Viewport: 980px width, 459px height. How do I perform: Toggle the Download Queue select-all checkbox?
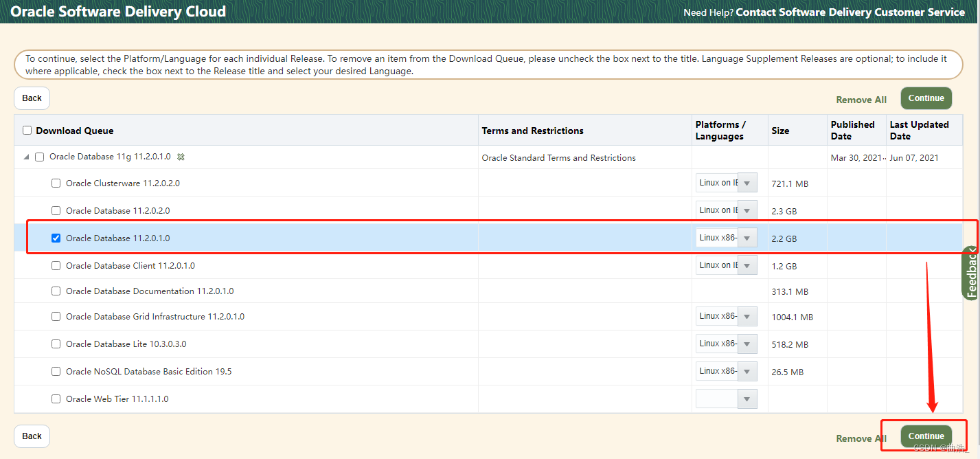click(x=27, y=131)
